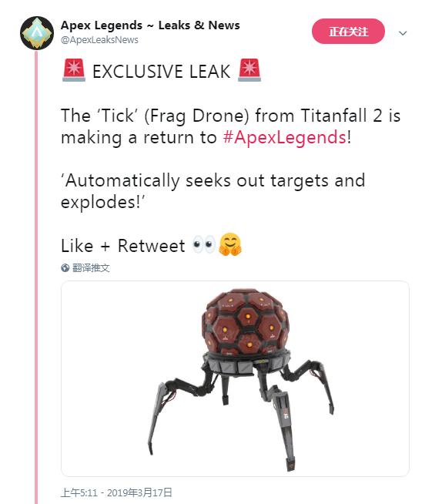Viewport: 432px width, 504px height.
Task: Open the Apex Legends profile avatar
Action: click(x=37, y=33)
